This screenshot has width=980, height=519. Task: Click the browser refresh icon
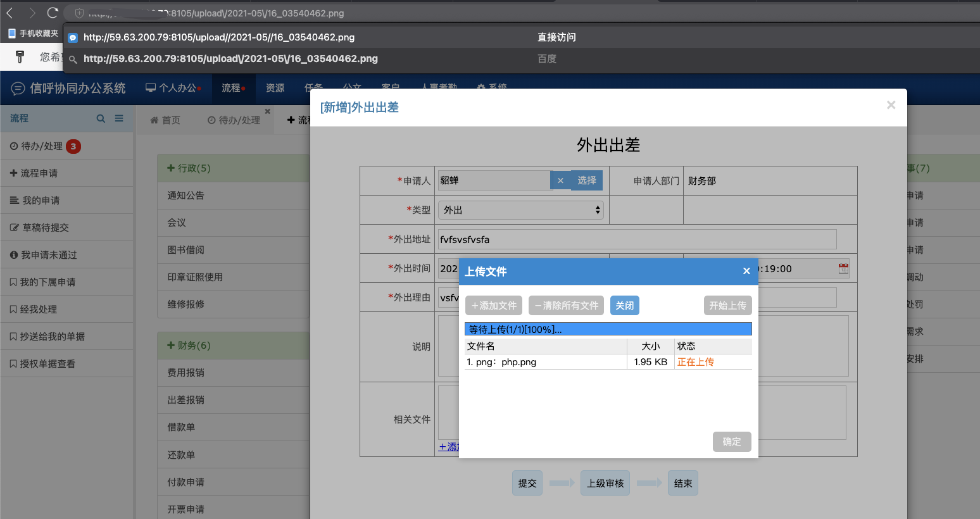(53, 11)
